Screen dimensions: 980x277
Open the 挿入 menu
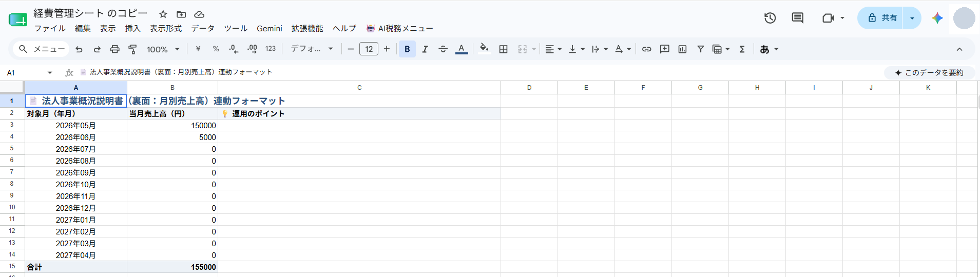pyautogui.click(x=132, y=29)
